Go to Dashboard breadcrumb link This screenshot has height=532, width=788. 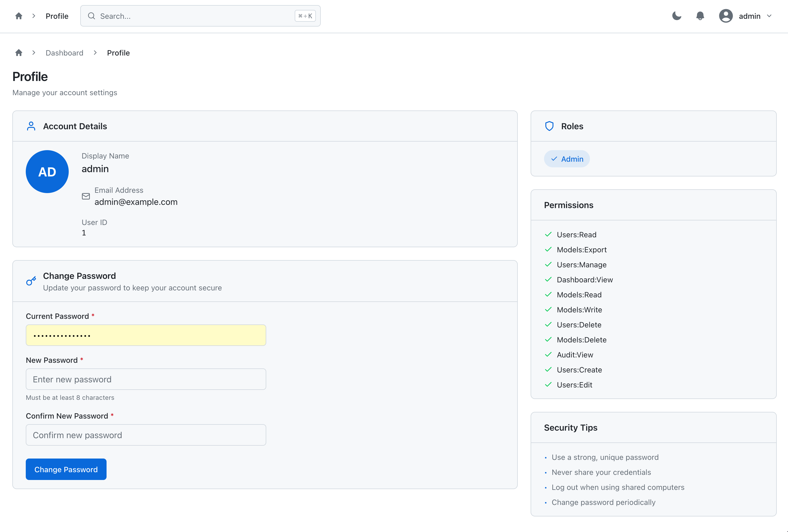(x=64, y=53)
